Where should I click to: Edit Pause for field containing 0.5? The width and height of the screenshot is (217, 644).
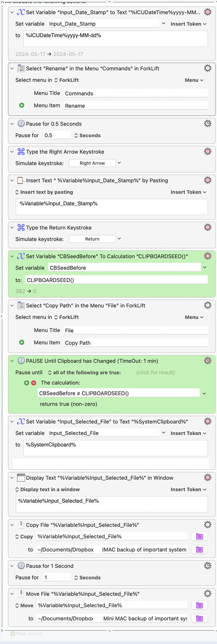pos(57,135)
